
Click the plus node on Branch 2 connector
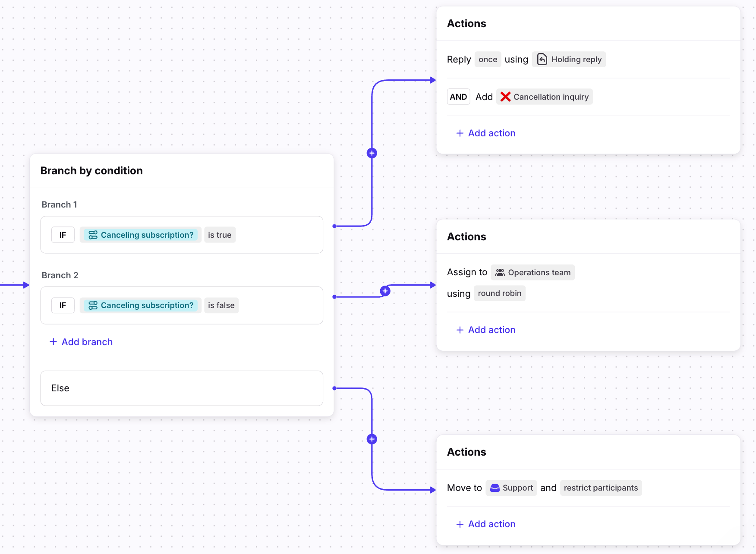point(385,291)
